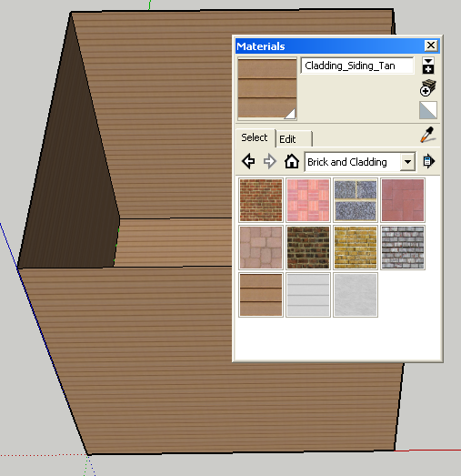Switch to the Select tab
The width and height of the screenshot is (461, 476).
(x=256, y=137)
